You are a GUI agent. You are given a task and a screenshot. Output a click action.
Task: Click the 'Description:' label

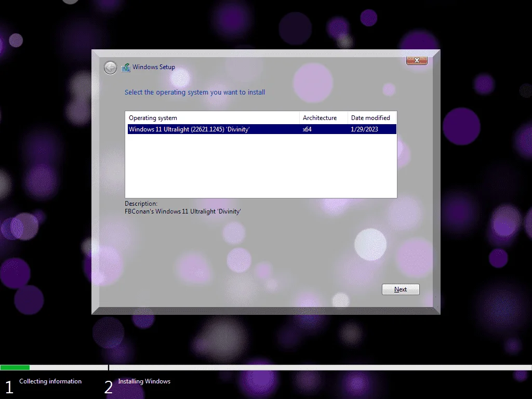[x=141, y=204]
